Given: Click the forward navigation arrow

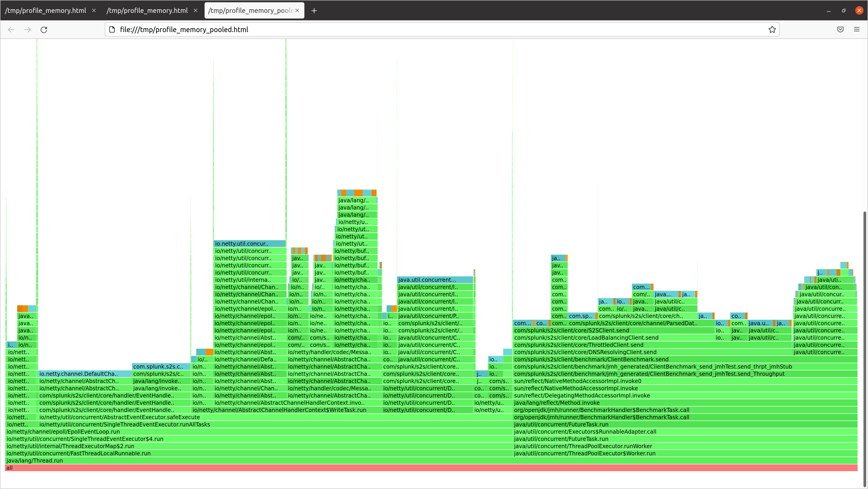Looking at the screenshot, I should coord(27,30).
